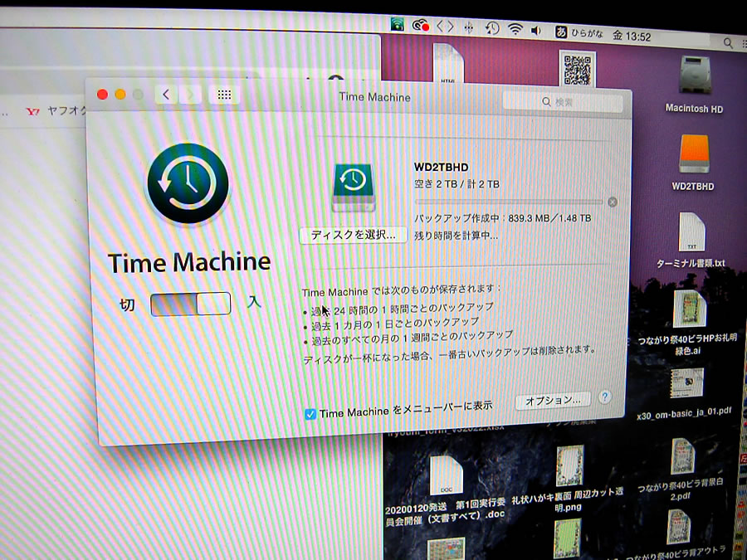This screenshot has height=560, width=747.
Task: Open the ひらがな input source menu
Action: click(x=579, y=33)
